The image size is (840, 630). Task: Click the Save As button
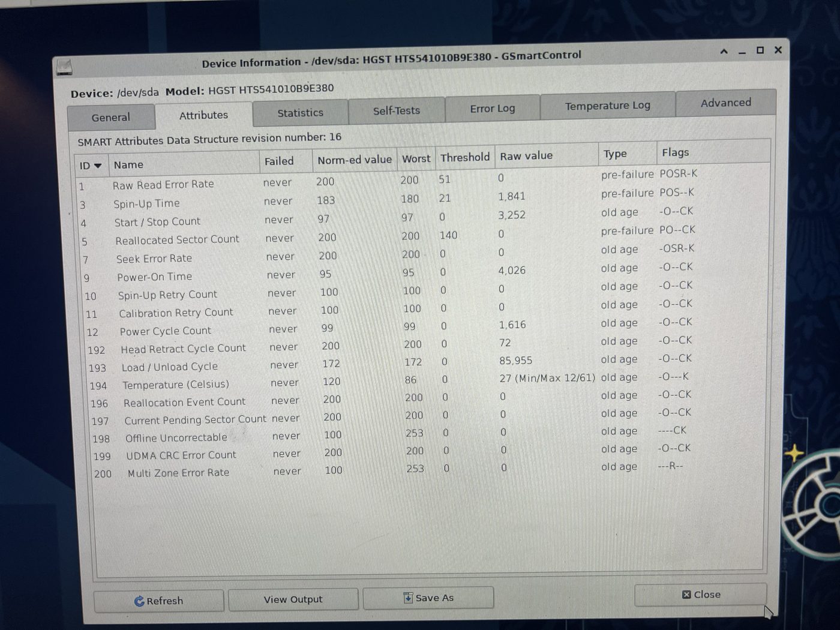428,598
